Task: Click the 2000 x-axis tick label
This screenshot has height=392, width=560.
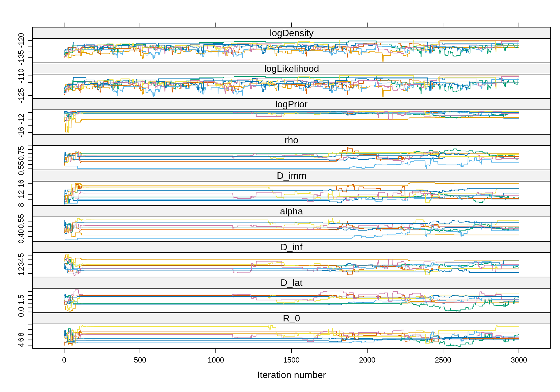Action: coord(367,360)
